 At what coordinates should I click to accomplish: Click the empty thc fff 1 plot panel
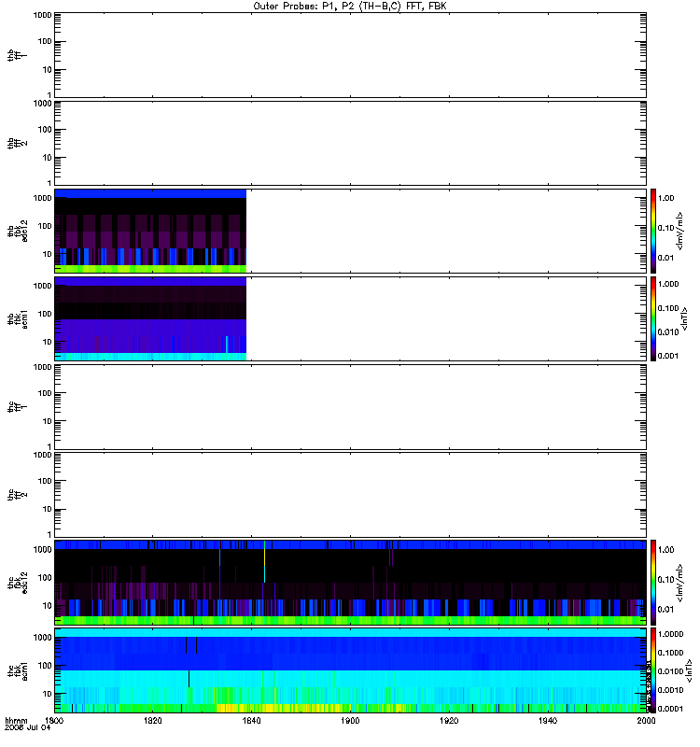pos(350,407)
